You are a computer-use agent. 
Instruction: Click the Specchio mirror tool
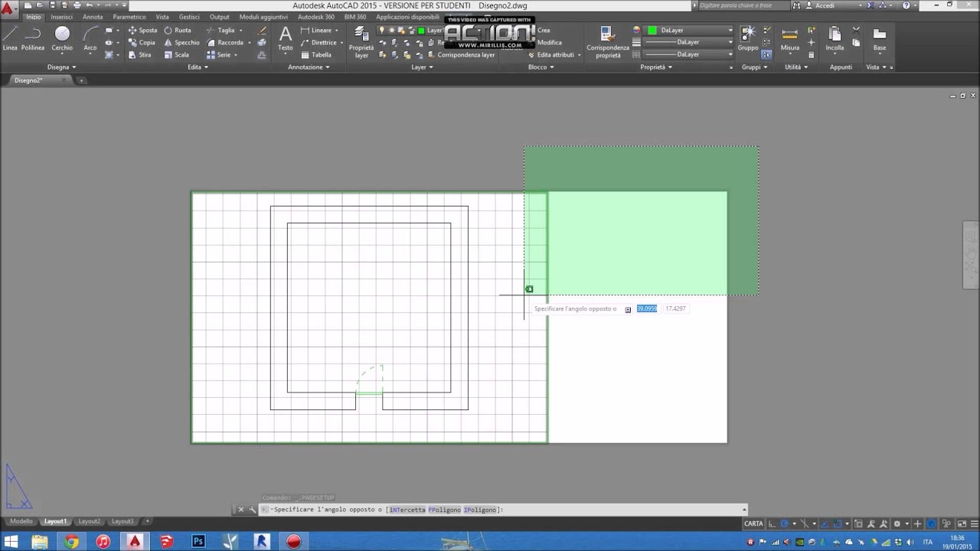pyautogui.click(x=181, y=43)
